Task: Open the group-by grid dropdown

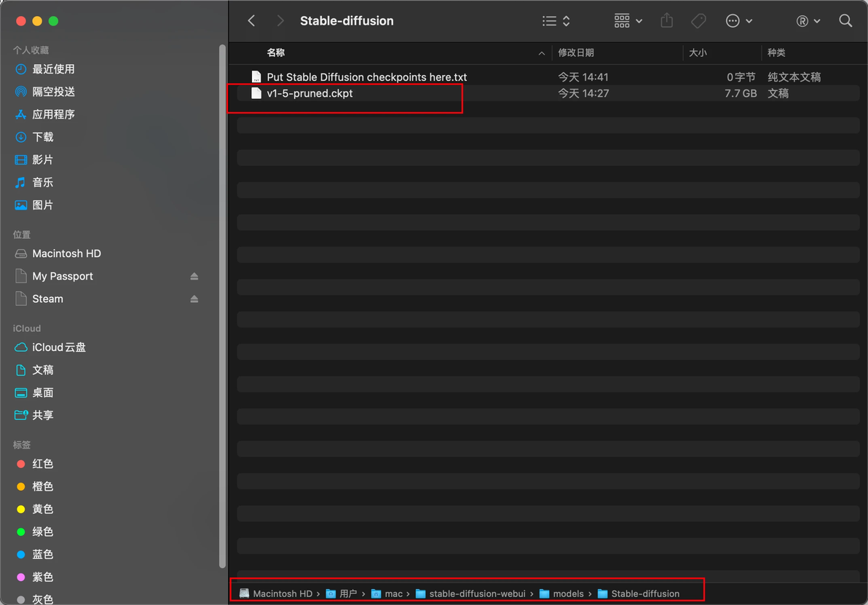Action: 628,21
